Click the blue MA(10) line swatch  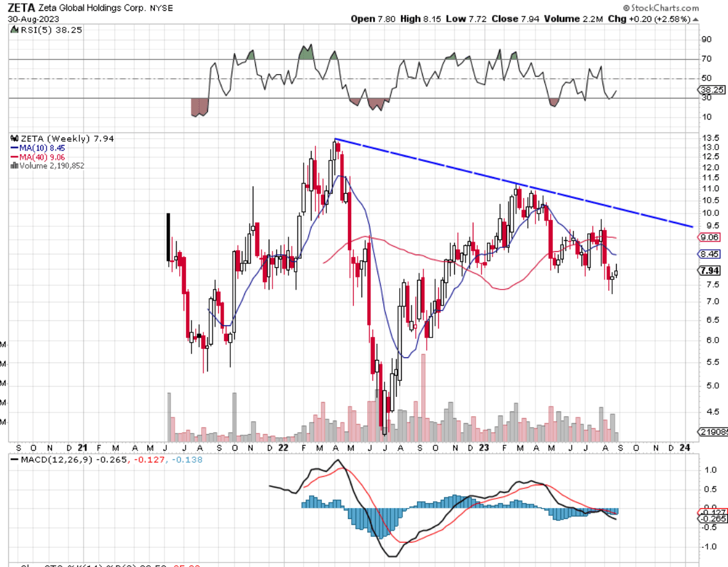point(14,148)
